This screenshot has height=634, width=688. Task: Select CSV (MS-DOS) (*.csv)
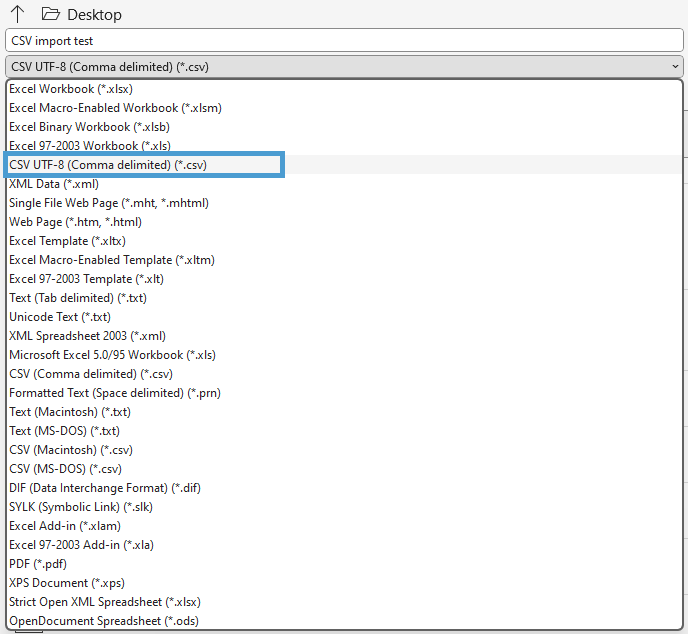point(344,469)
